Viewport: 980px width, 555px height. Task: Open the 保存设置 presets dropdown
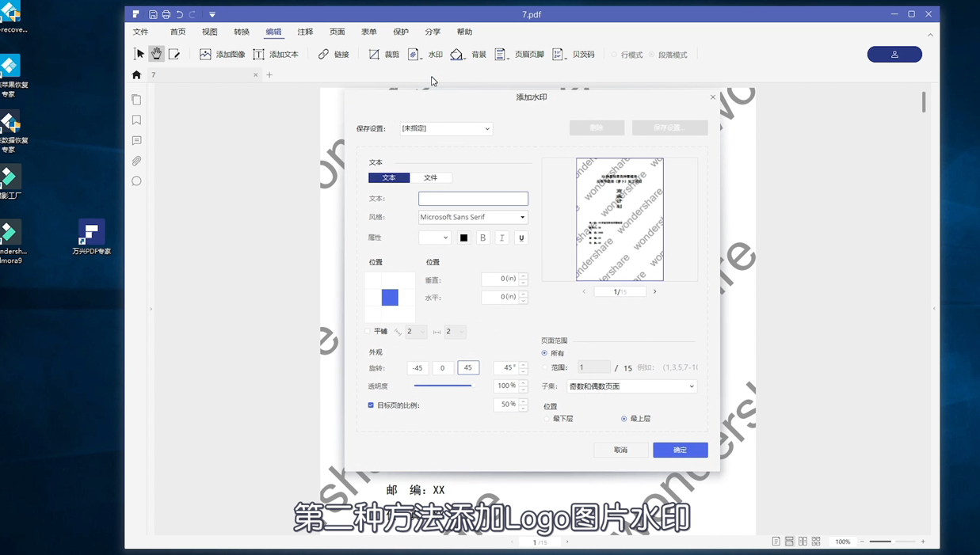tap(446, 128)
